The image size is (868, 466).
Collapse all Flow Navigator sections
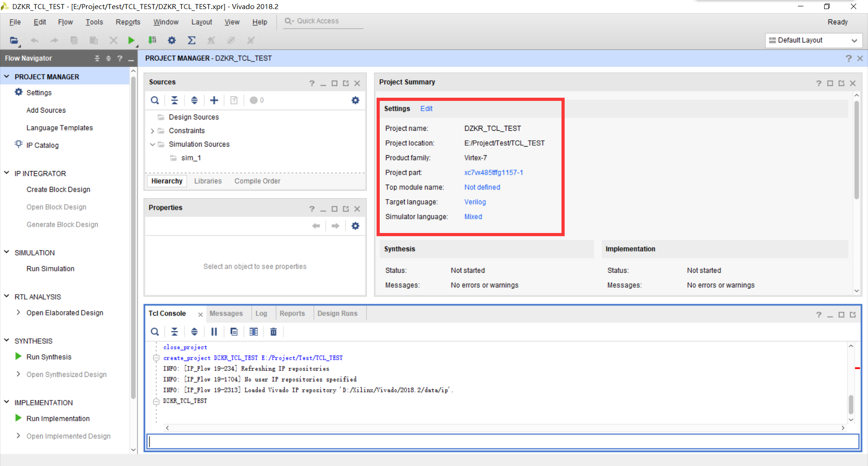tap(97, 58)
